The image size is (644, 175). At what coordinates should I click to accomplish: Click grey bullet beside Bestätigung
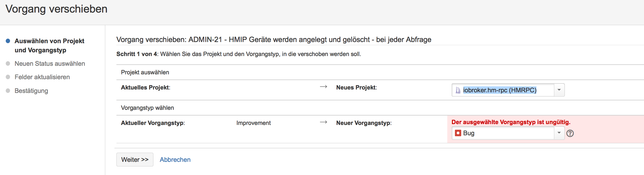(8, 91)
